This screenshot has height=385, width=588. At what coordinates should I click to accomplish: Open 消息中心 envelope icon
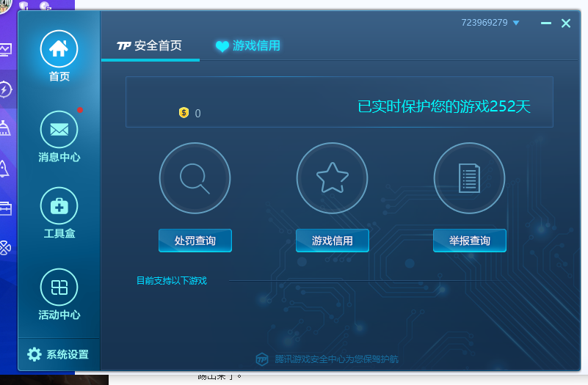pyautogui.click(x=59, y=129)
